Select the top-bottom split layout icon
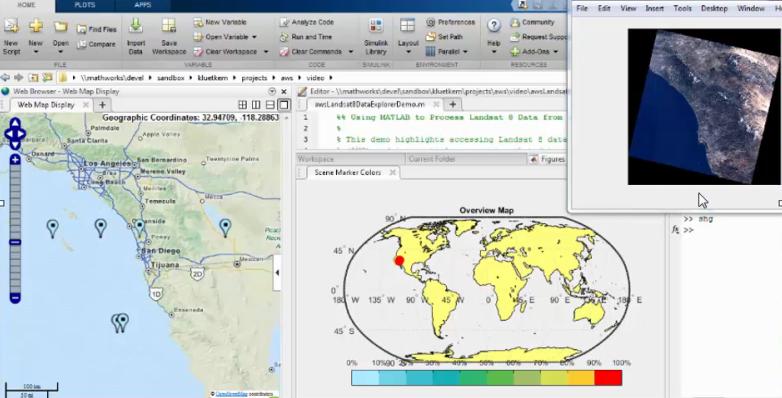The image size is (782, 398). (x=270, y=105)
